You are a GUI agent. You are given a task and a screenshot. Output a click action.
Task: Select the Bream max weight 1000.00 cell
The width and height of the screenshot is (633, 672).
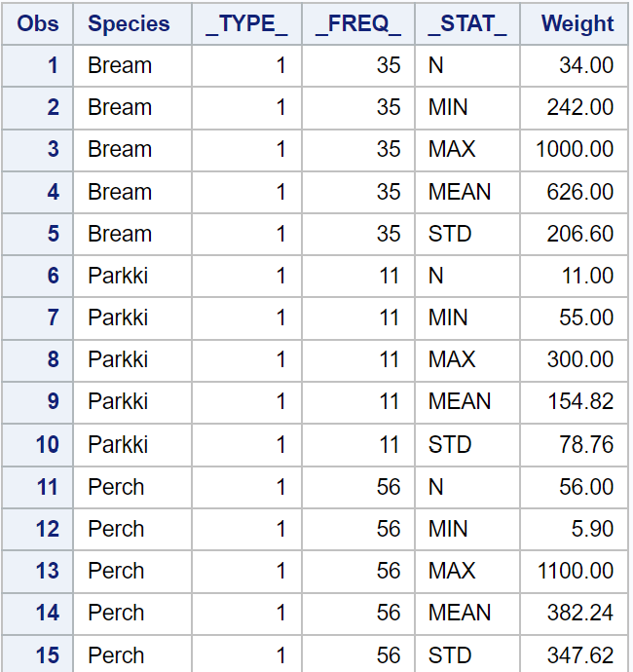574,150
